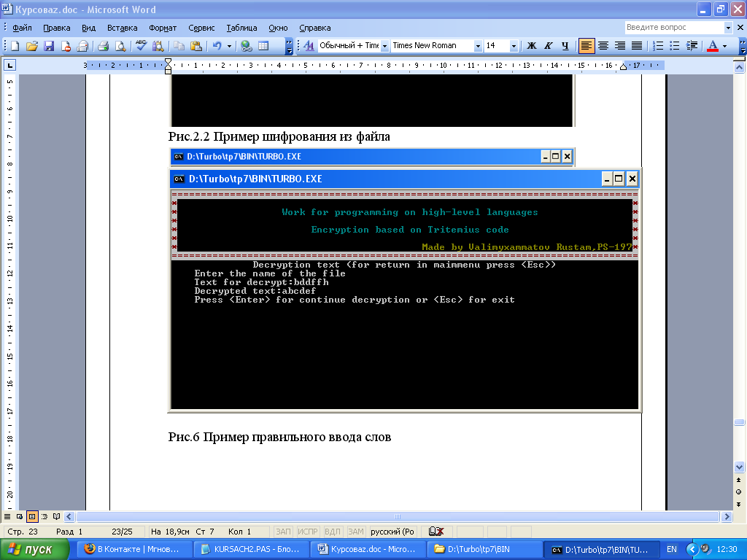Open Styles and Formatting pane icon

[309, 46]
